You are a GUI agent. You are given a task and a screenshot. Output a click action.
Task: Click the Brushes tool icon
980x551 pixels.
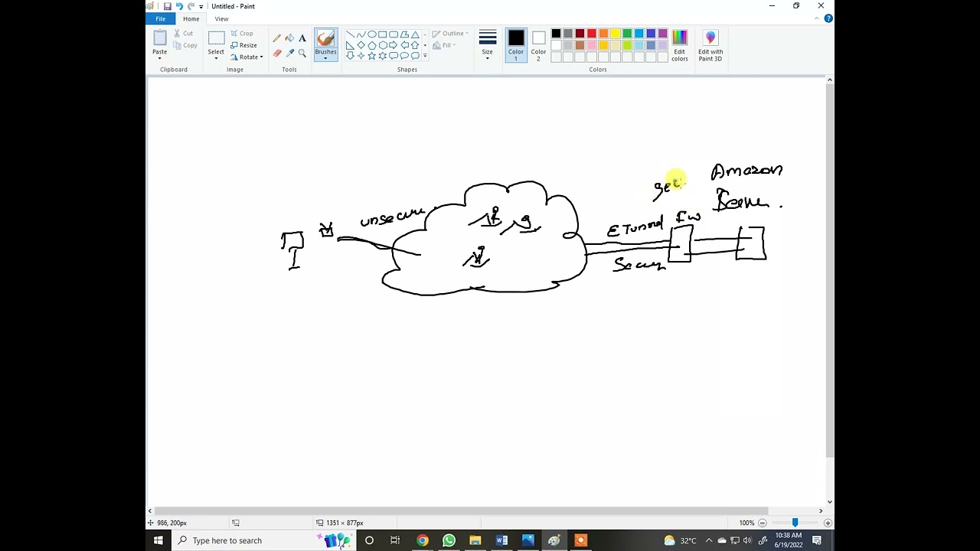coord(325,39)
